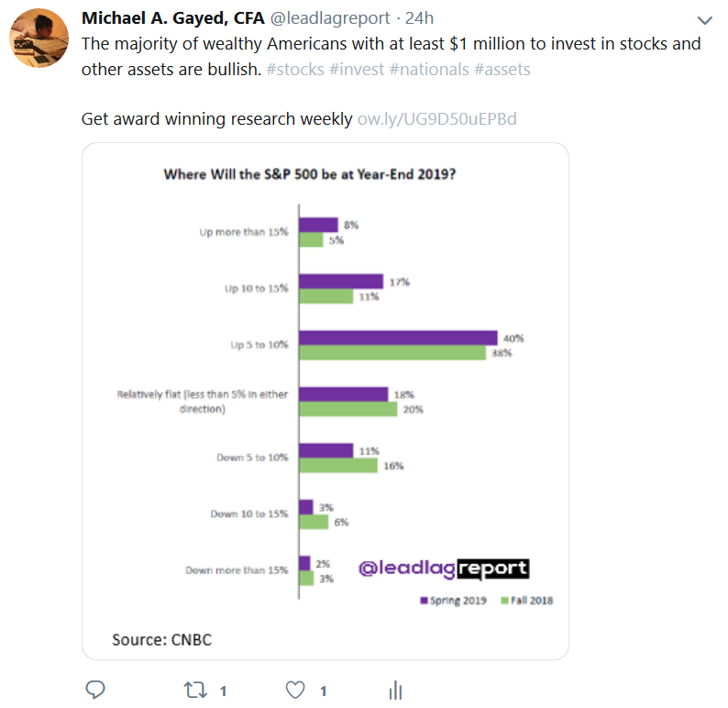Expand the tweet options chevron menu
The image size is (728, 708).
(x=704, y=20)
